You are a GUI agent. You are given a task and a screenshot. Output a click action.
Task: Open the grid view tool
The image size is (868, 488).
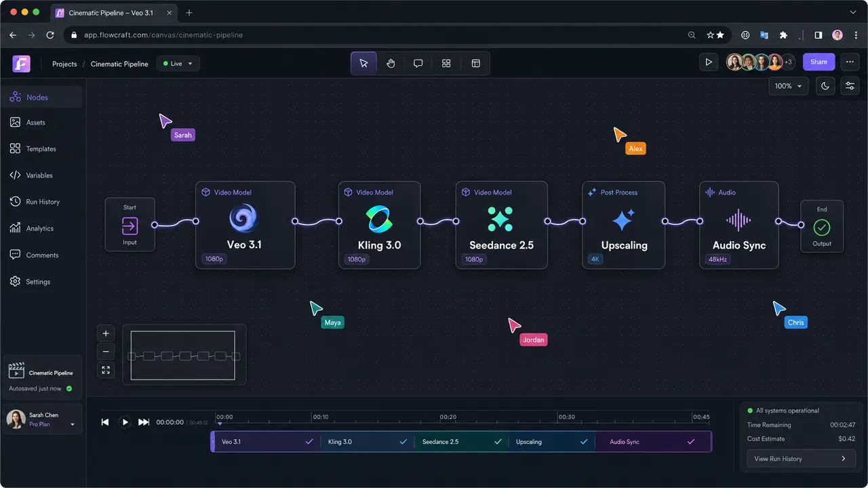coord(446,63)
